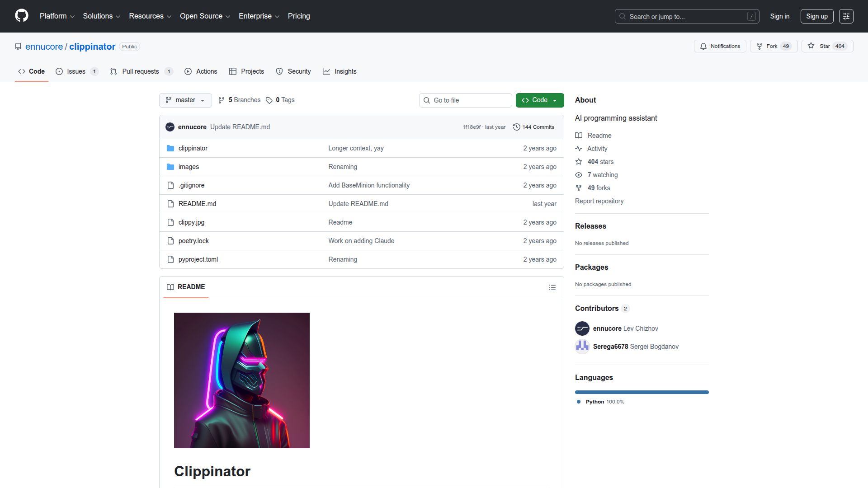Expand the green Code dropdown
Screen dimensions: 868x488
[x=539, y=100]
